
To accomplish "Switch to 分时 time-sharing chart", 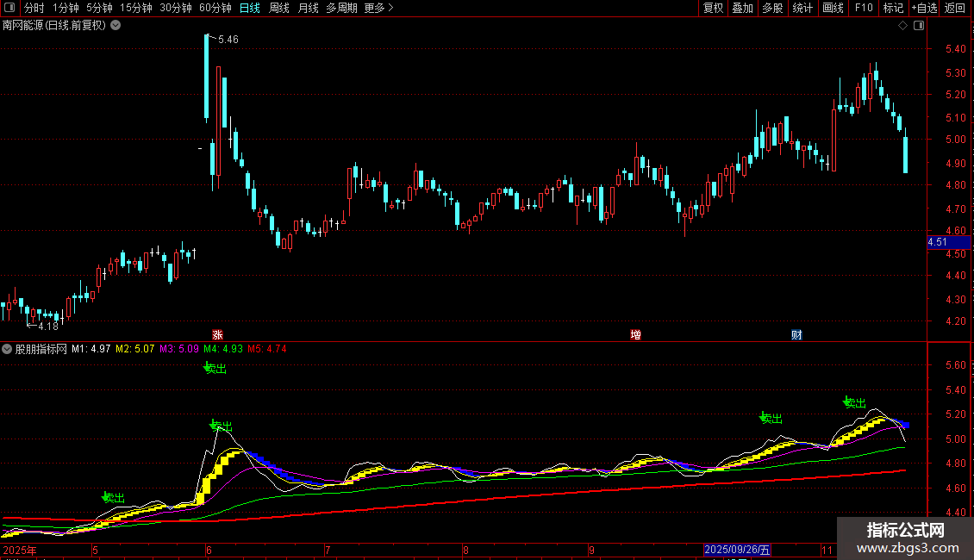I will click(34, 8).
